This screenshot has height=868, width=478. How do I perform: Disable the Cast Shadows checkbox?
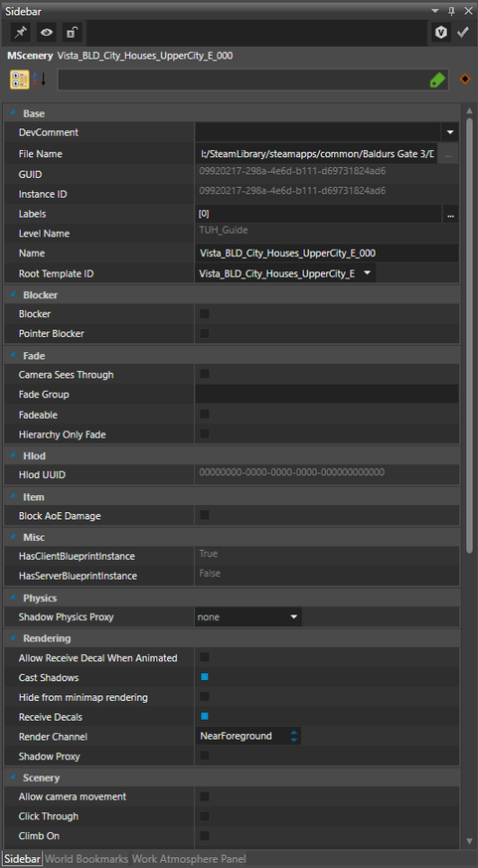point(205,676)
